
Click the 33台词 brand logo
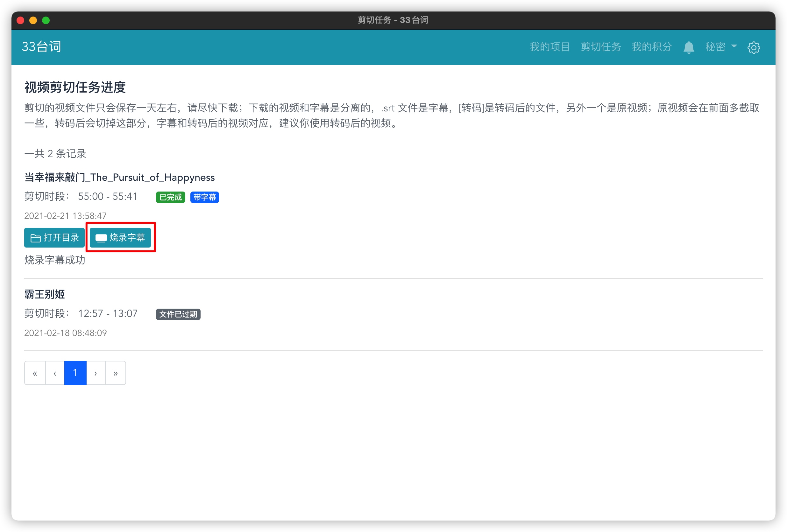click(41, 47)
